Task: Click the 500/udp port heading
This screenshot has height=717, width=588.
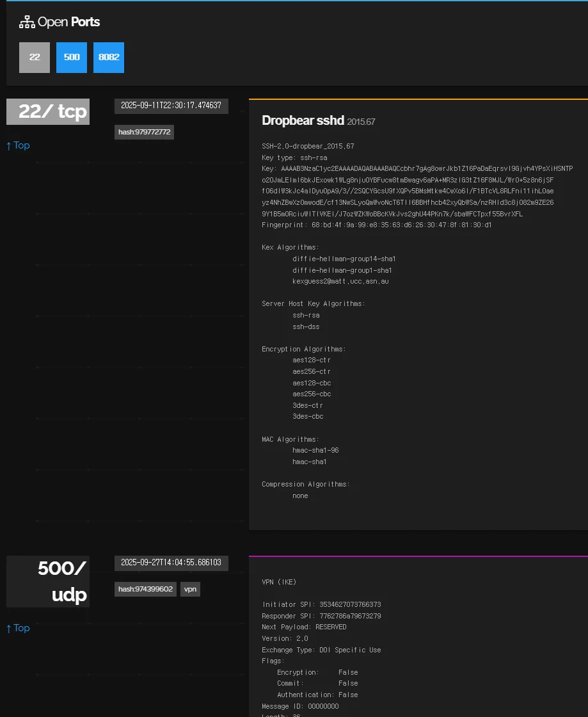Action: (x=48, y=581)
